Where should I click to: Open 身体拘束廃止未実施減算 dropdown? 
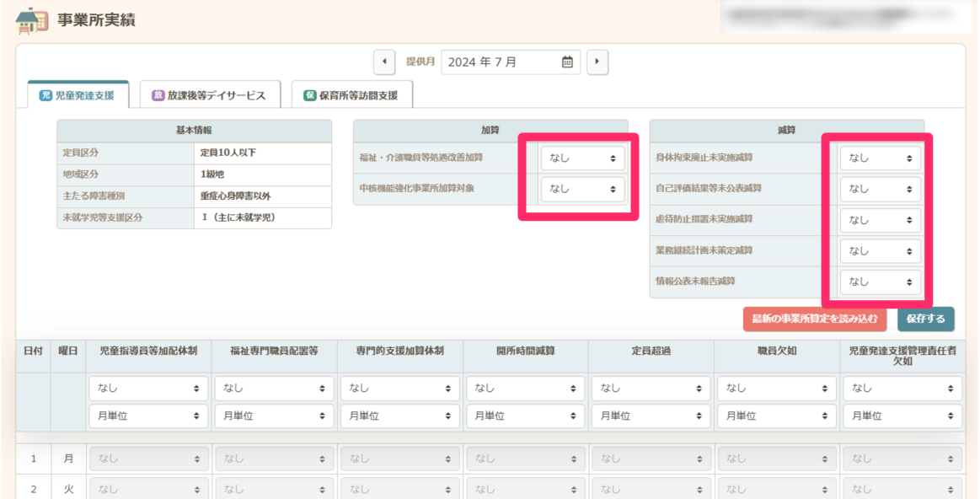click(x=881, y=158)
